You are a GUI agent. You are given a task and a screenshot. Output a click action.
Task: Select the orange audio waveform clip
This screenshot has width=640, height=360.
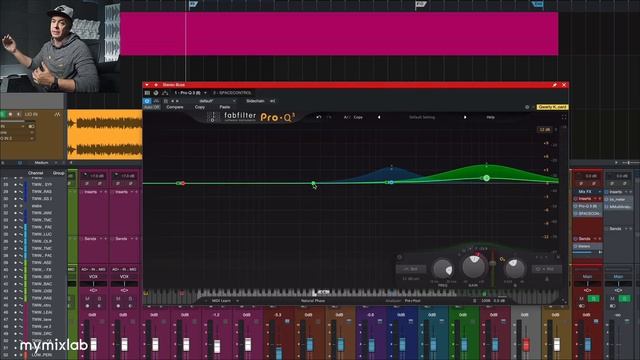[105, 134]
